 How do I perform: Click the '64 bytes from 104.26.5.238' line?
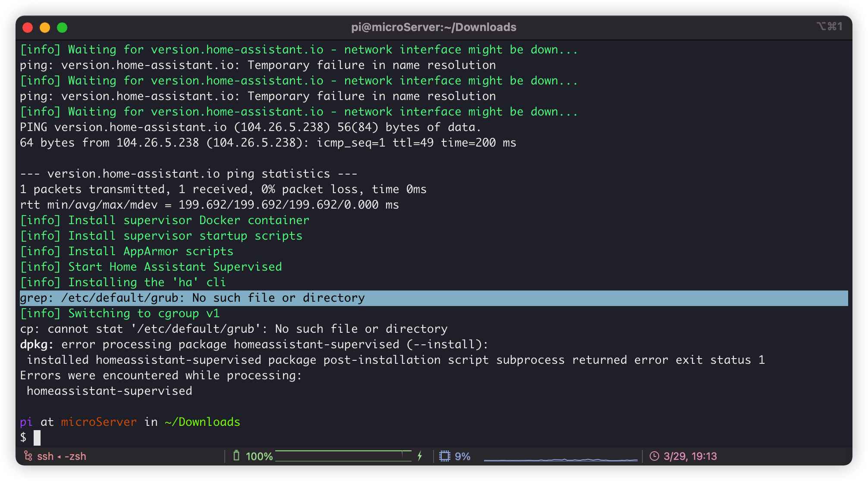click(268, 143)
